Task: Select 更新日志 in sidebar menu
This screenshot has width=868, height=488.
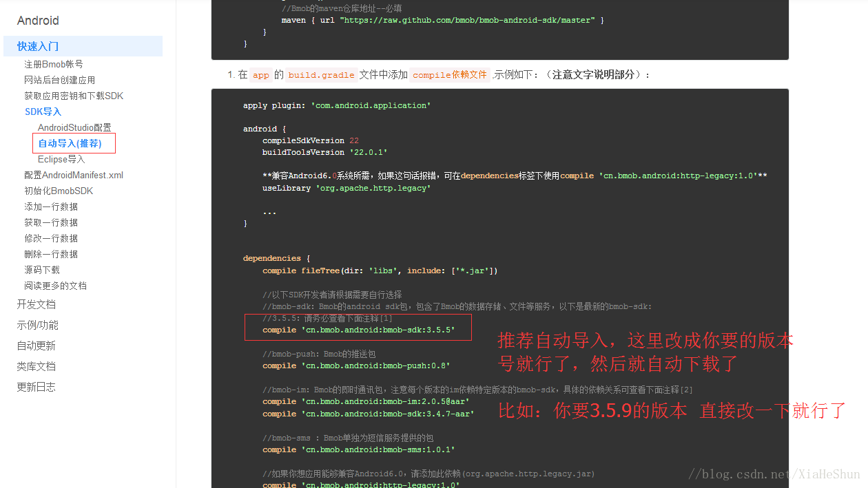Action: point(37,387)
